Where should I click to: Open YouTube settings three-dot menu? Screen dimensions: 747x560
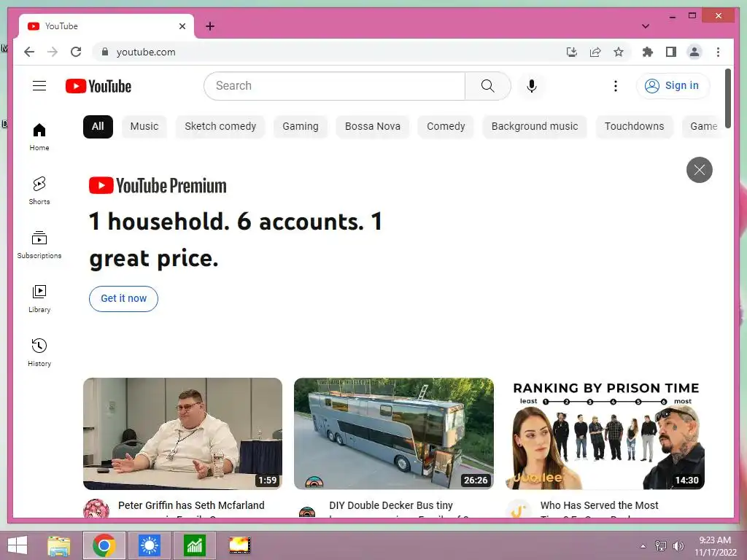click(616, 86)
